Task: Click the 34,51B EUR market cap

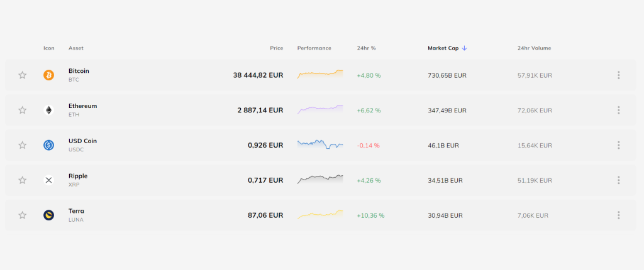Action: [x=445, y=180]
